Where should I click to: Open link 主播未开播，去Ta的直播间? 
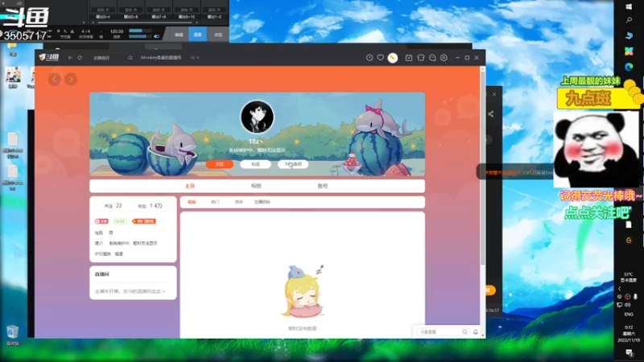130,291
